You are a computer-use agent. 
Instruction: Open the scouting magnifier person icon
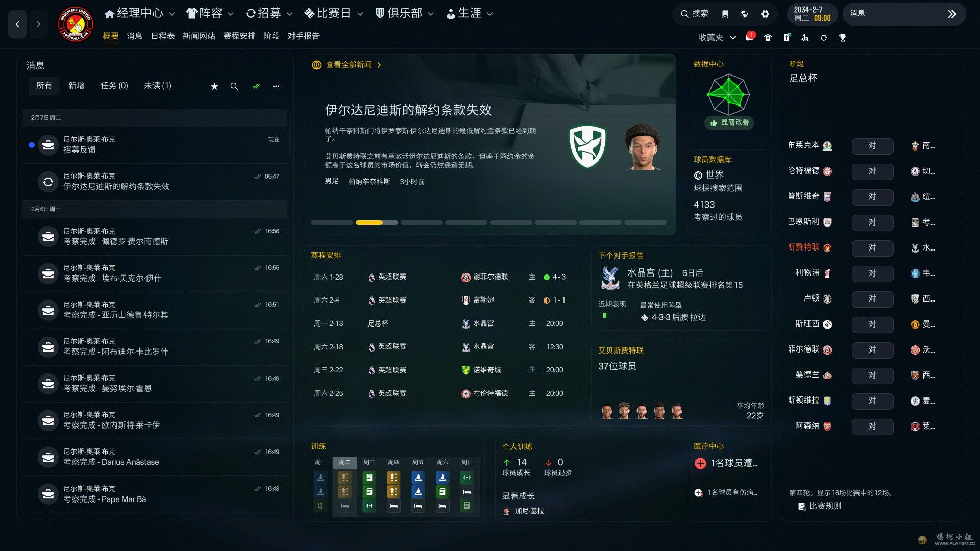pyautogui.click(x=805, y=38)
